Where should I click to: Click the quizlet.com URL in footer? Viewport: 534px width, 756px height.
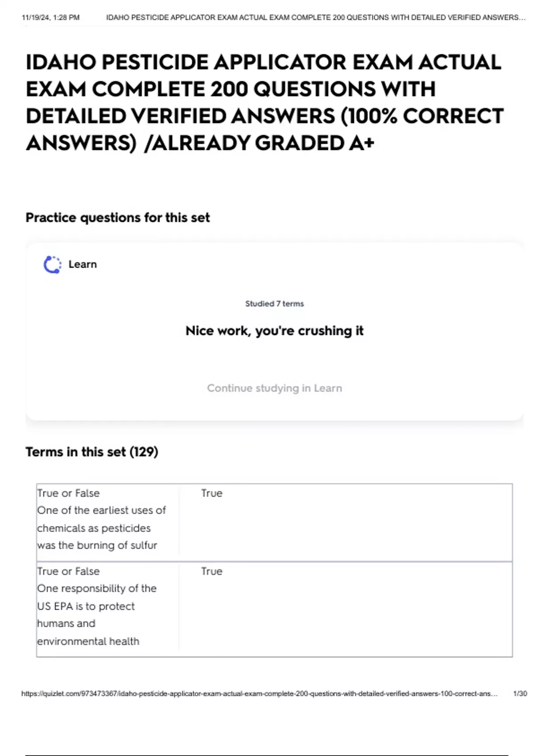coord(259,694)
